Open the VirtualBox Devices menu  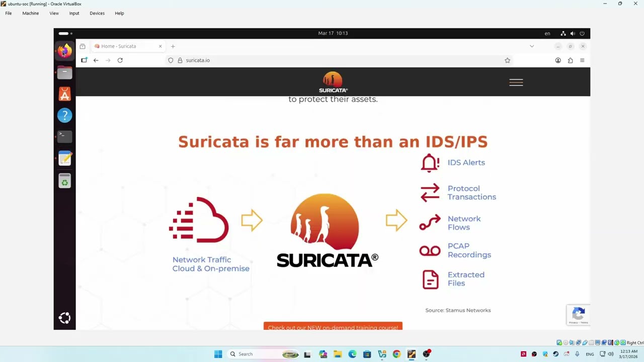click(97, 13)
